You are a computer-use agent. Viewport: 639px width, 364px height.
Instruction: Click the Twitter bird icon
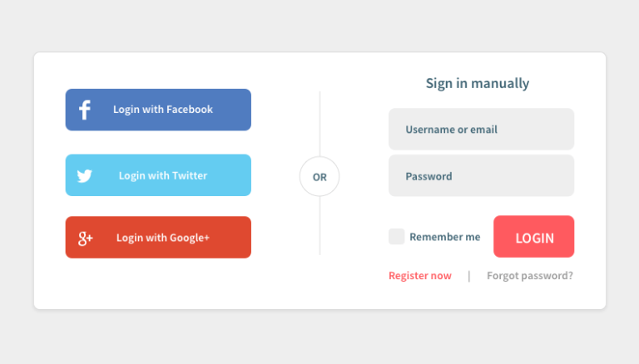[85, 176]
